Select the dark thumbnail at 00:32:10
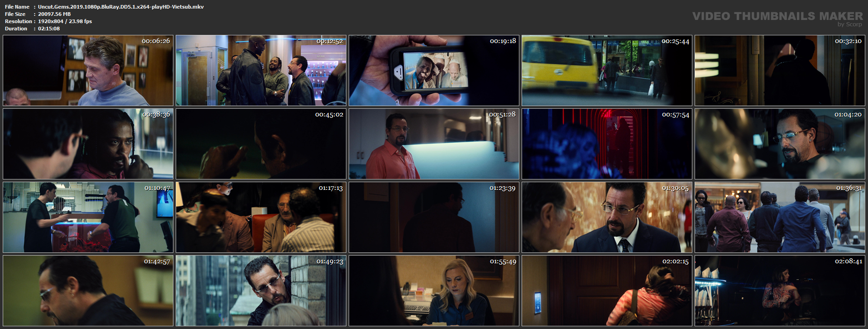The height and width of the screenshot is (329, 868). pos(780,71)
